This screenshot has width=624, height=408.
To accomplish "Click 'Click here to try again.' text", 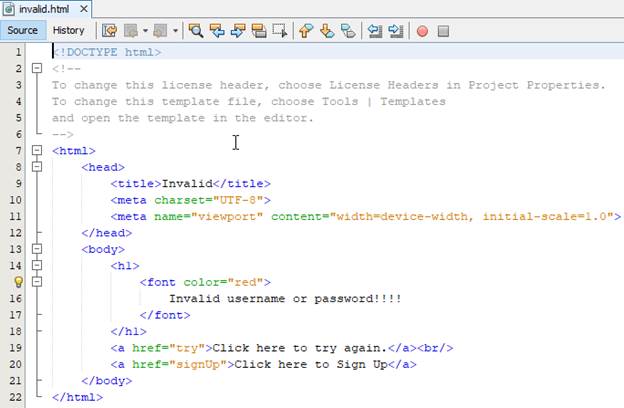I will coord(300,348).
